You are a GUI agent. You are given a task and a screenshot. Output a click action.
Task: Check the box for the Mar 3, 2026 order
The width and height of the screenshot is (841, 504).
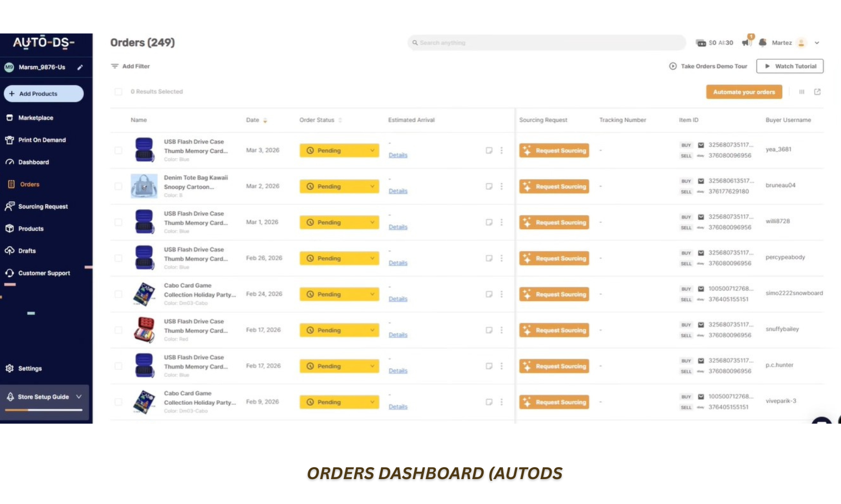[118, 151]
